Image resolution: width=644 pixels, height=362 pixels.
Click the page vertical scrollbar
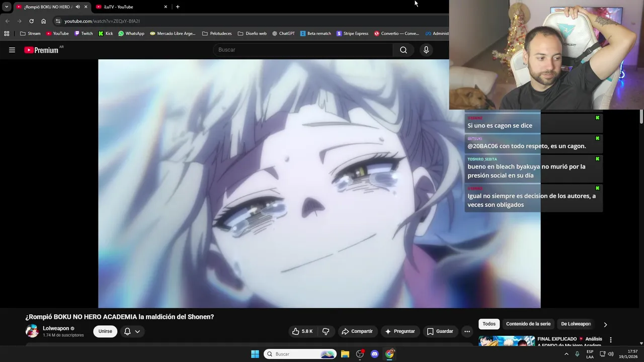coord(641,116)
